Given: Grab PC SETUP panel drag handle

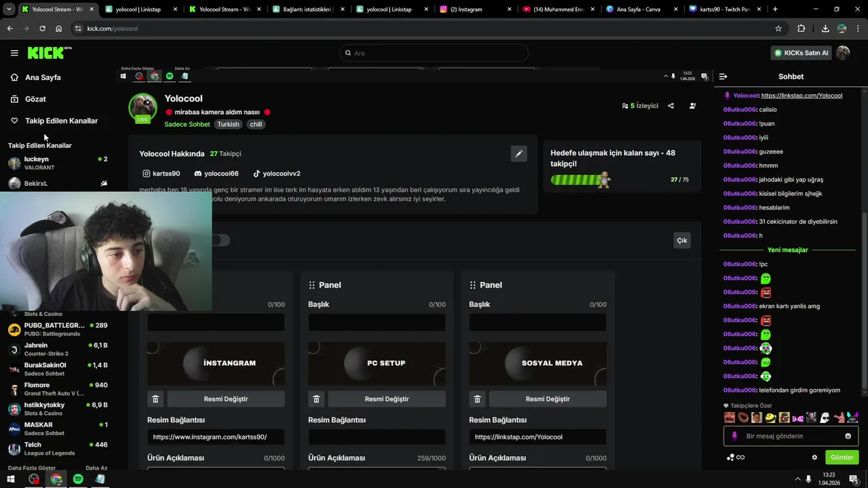Looking at the screenshot, I should click(x=312, y=285).
